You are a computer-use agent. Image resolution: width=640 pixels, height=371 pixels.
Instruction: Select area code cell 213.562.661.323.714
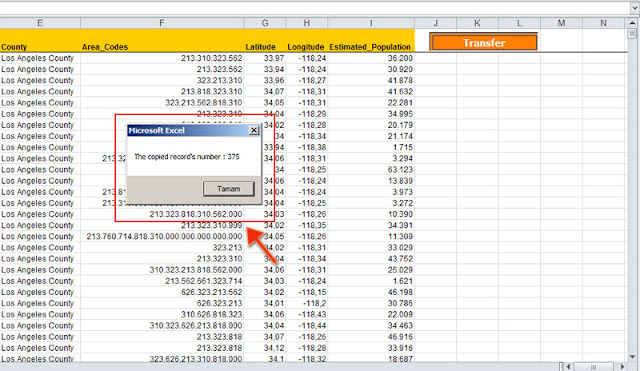tap(162, 281)
